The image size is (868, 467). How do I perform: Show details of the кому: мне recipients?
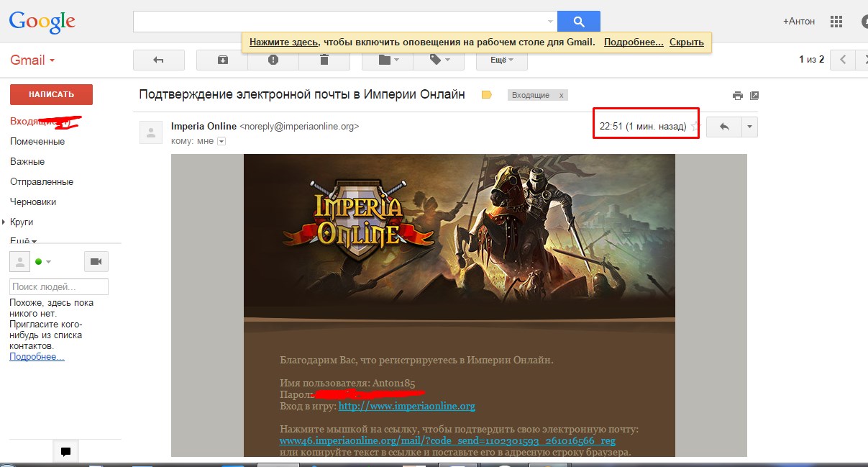(221, 141)
